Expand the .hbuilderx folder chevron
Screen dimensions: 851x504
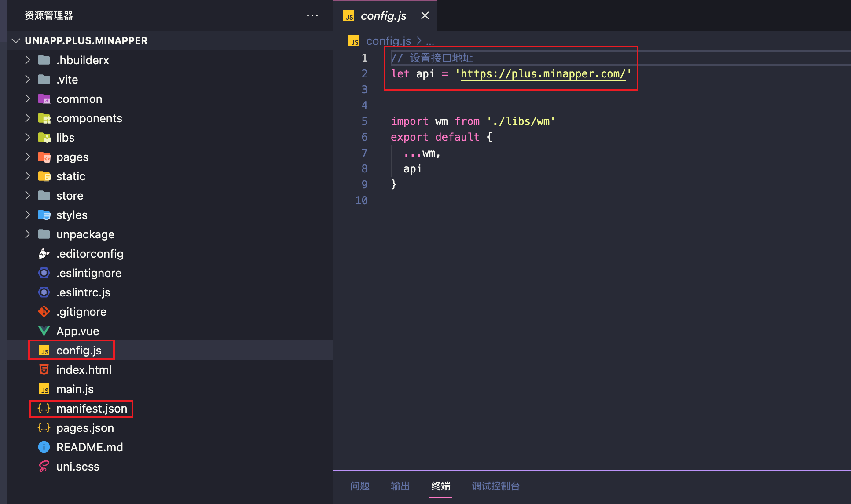[28, 60]
